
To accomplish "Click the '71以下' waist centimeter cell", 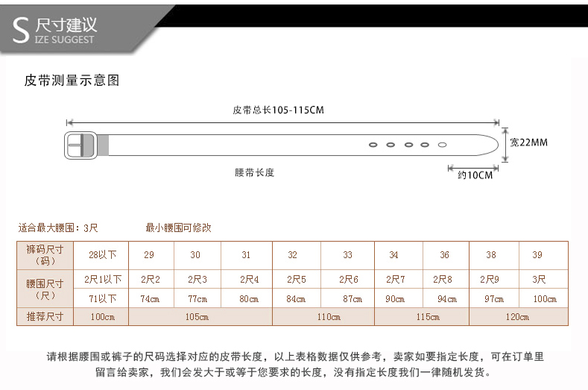I will pos(102,299).
